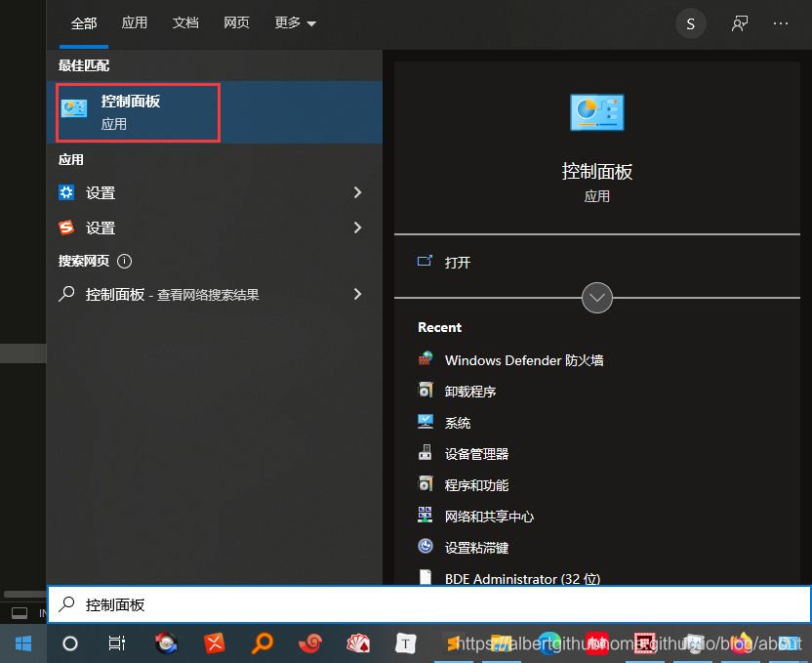The height and width of the screenshot is (663, 812).
Task: Click the orange magnifier taskbar app
Action: pos(262,643)
